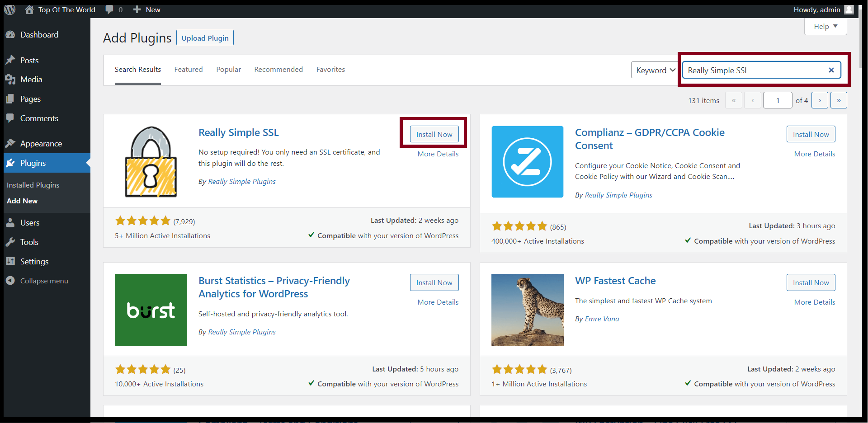The width and height of the screenshot is (868, 423).
Task: Open the Keyword search type dropdown
Action: pyautogui.click(x=655, y=70)
